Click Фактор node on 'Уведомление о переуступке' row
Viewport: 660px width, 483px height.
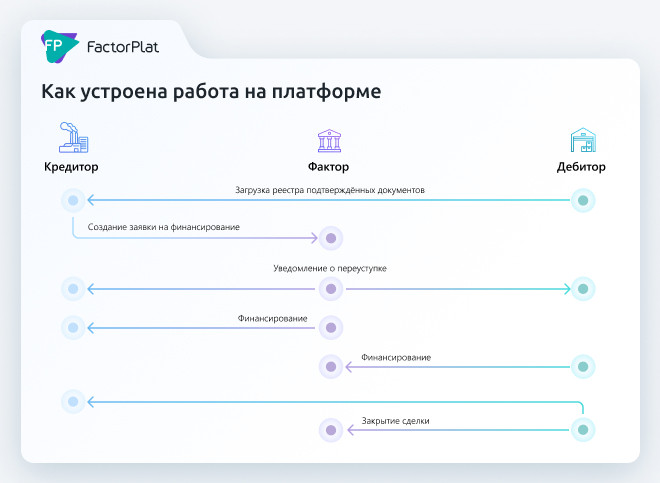coord(331,289)
